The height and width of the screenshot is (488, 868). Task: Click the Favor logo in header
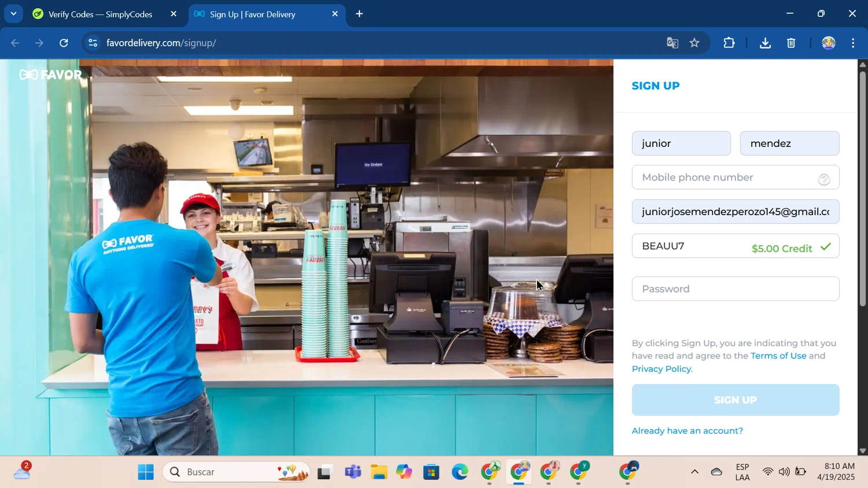click(x=51, y=75)
